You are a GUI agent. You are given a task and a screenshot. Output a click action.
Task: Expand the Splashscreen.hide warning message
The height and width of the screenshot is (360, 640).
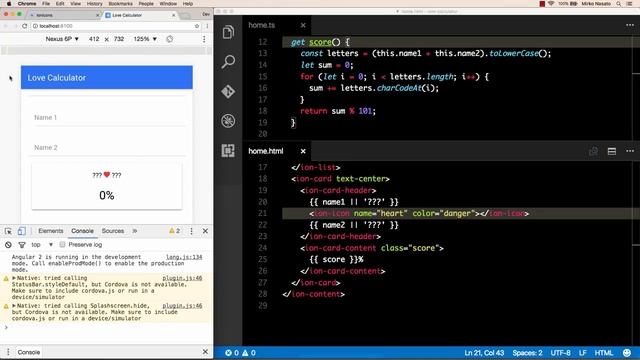(x=14, y=306)
